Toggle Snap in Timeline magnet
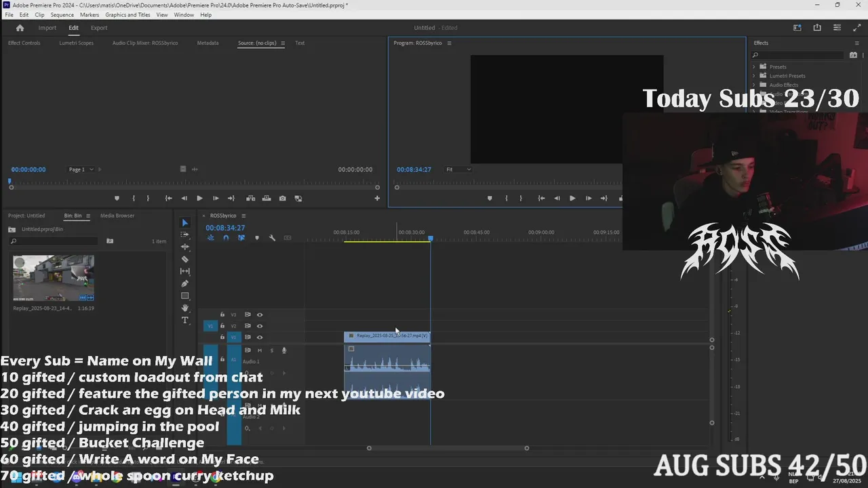This screenshot has height=488, width=868. (x=226, y=238)
